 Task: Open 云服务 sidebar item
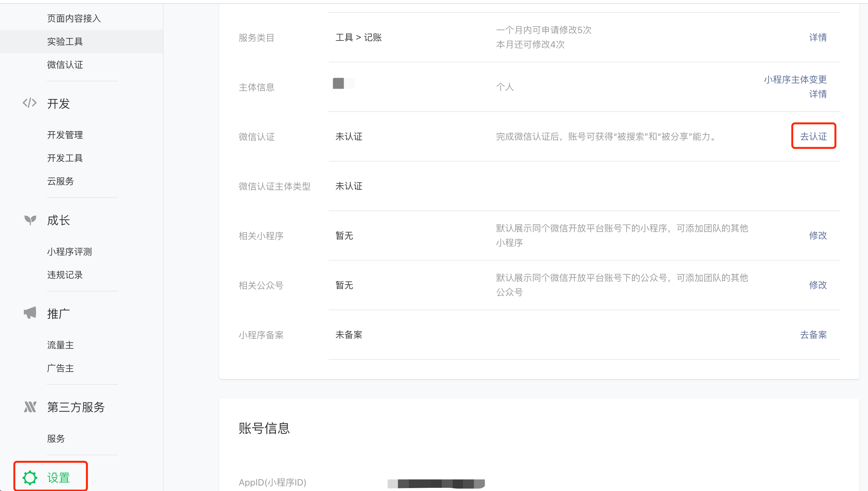pyautogui.click(x=61, y=181)
